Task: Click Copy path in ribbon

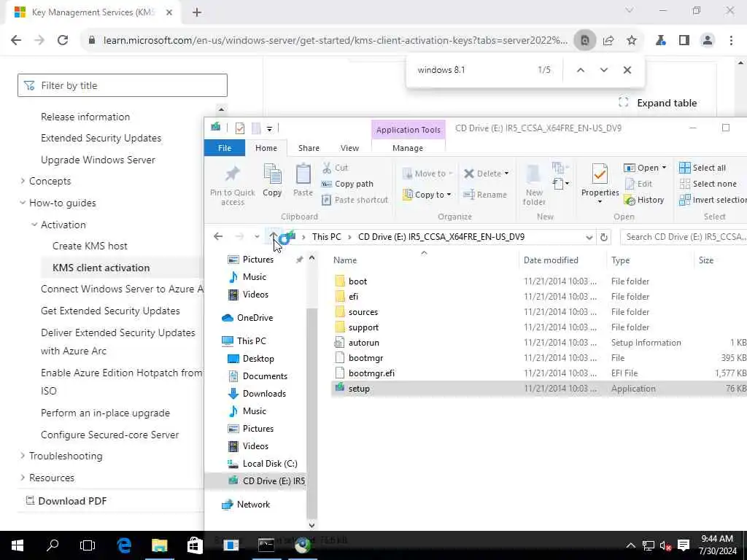Action: 347,184
